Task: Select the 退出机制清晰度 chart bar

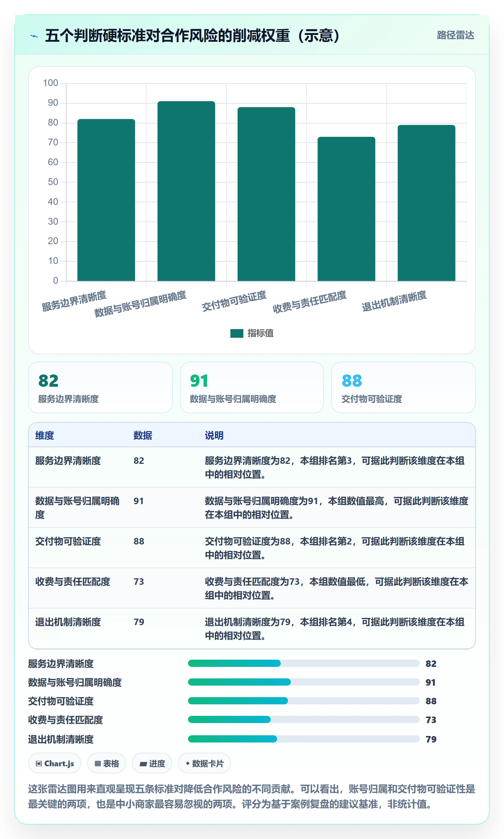Action: tap(426, 203)
